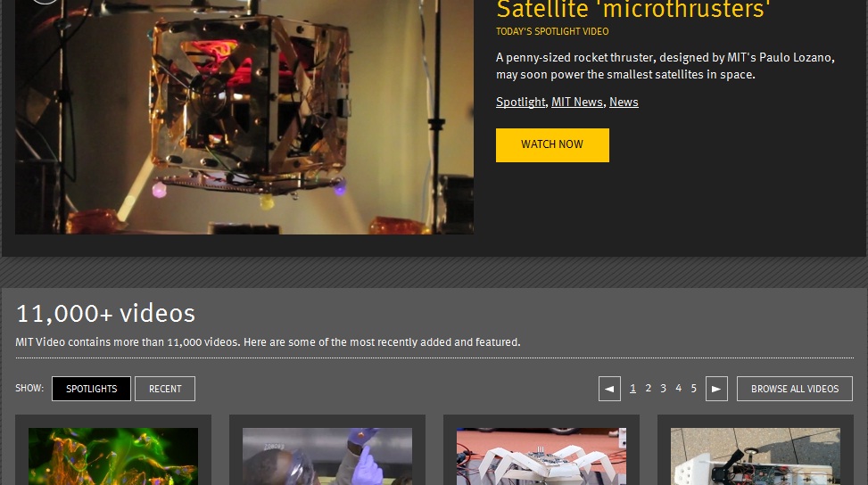
Task: Click the SHOW: label
Action: tap(29, 388)
